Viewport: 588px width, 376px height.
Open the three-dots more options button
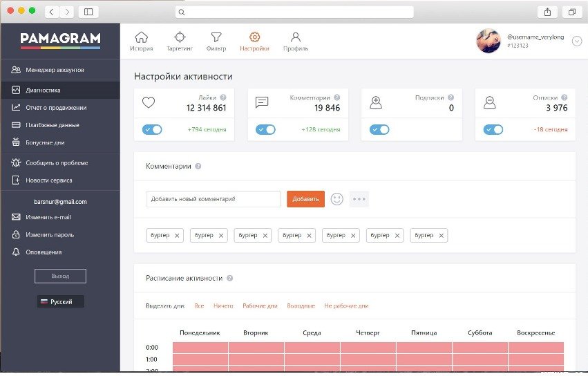[359, 199]
